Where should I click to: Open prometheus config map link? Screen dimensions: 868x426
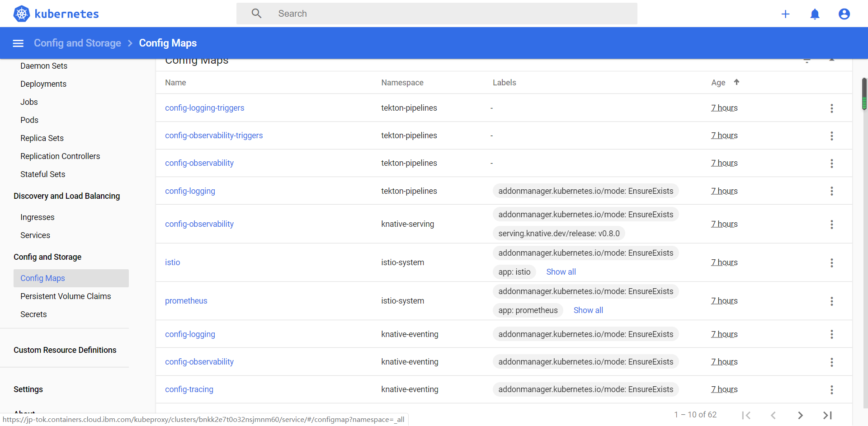coord(186,301)
